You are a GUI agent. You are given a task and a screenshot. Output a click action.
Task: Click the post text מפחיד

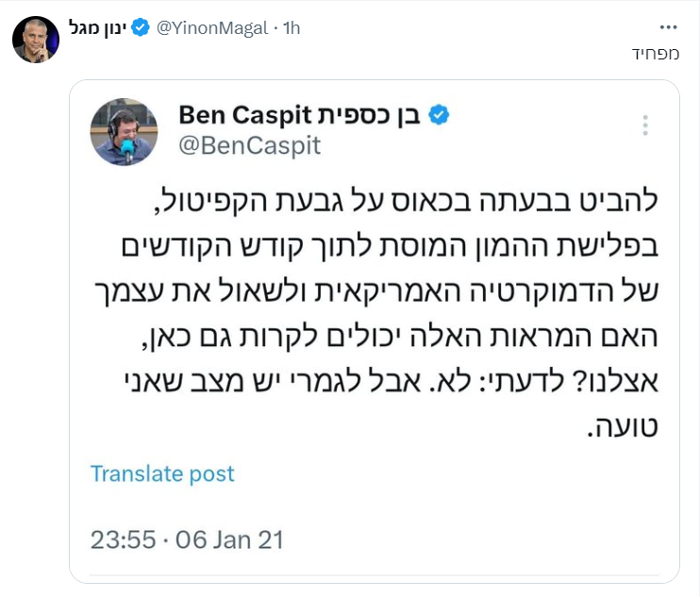click(656, 54)
